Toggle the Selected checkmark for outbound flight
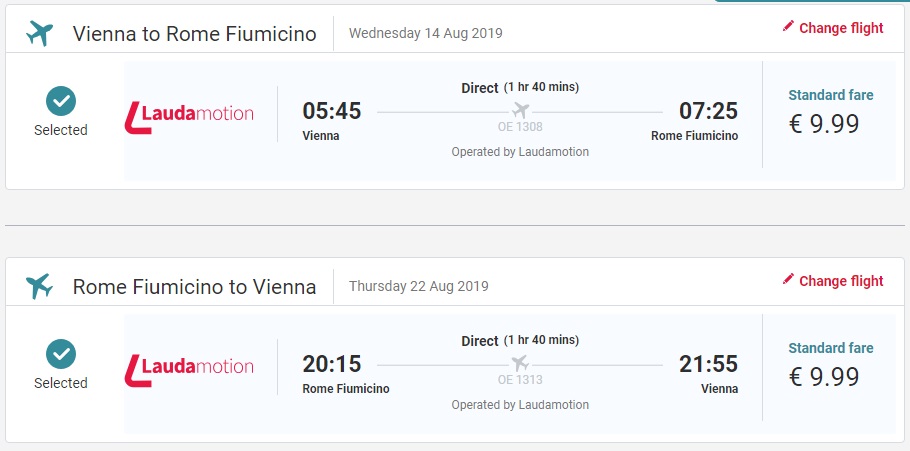This screenshot has width=910, height=451. click(61, 101)
